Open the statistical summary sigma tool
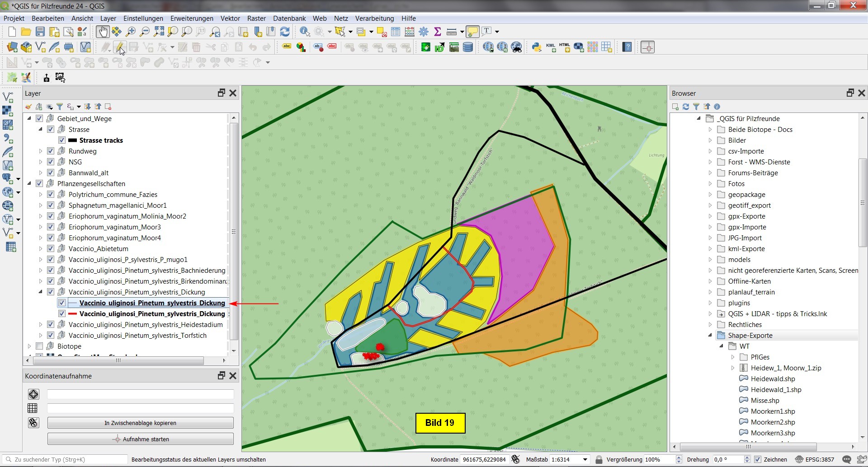Screen dimensions: 868x467 pos(437,32)
